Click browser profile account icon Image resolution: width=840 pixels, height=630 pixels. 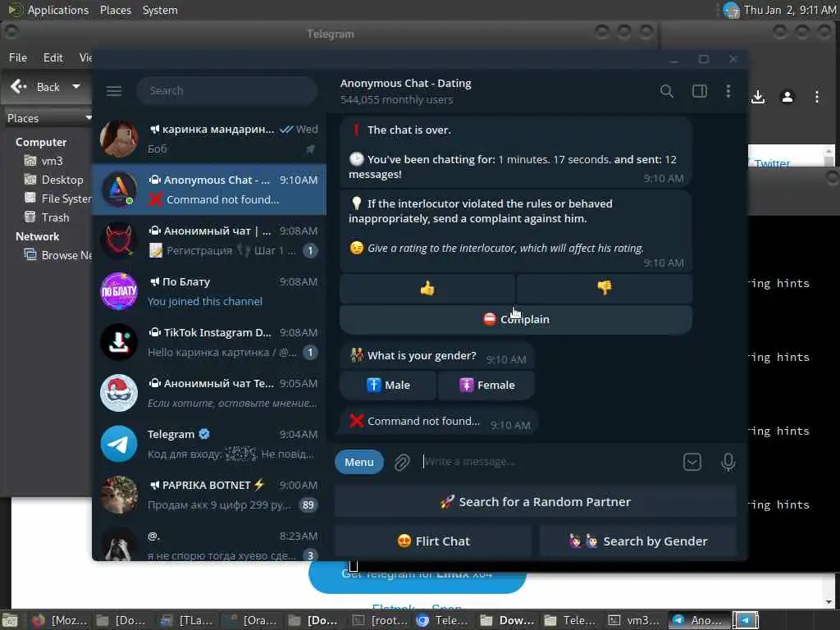[x=787, y=97]
